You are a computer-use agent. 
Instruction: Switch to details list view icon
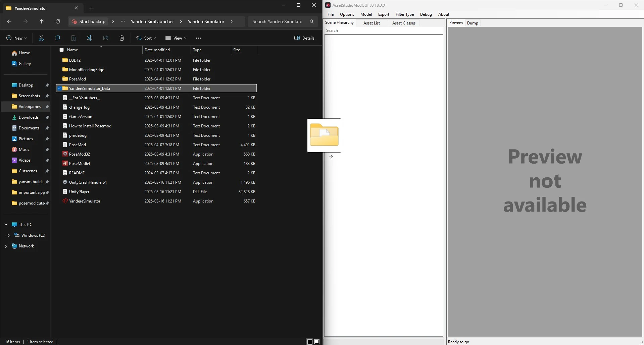(310, 342)
